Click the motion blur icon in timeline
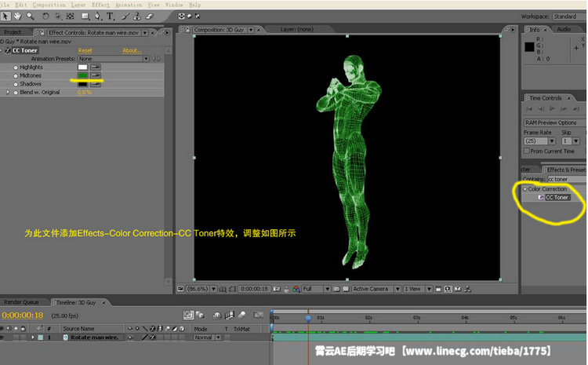This screenshot has width=588, height=365. point(242,315)
